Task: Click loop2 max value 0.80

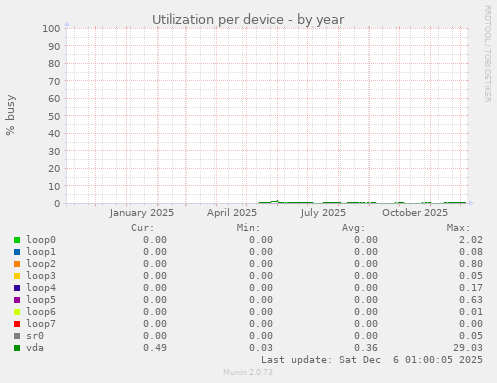Action: [471, 264]
